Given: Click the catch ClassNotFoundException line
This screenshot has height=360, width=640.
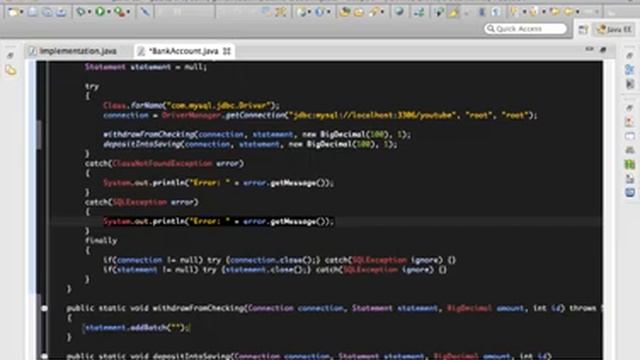Looking at the screenshot, I should 164,164.
